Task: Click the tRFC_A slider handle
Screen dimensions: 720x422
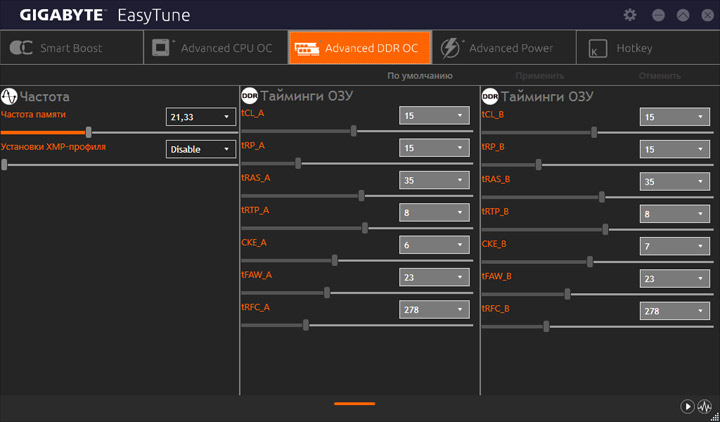Action: tap(306, 325)
